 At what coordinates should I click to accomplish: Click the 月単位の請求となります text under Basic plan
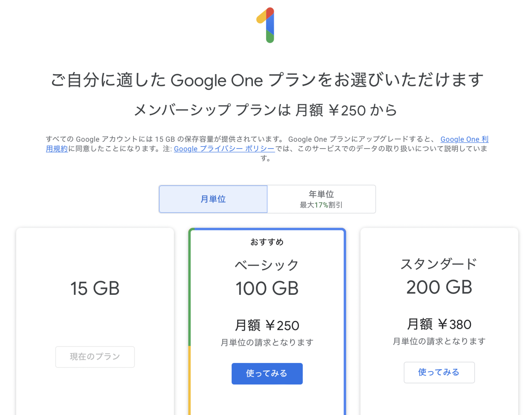coord(267,342)
